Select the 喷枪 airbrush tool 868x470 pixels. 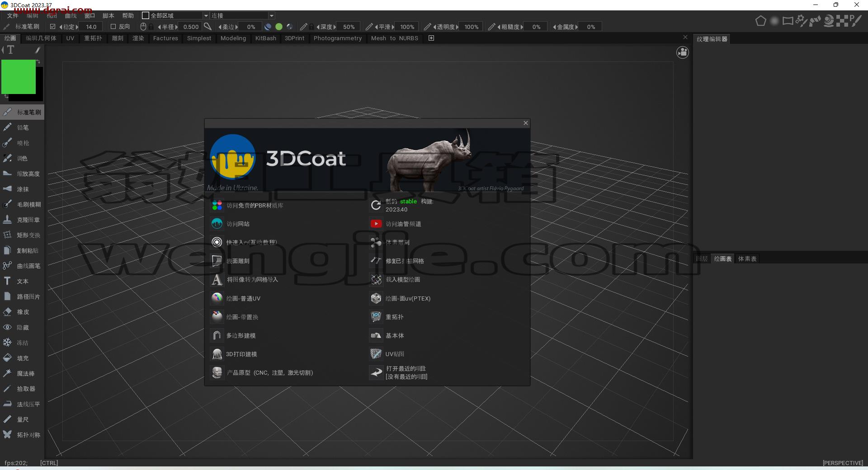pyautogui.click(x=22, y=143)
